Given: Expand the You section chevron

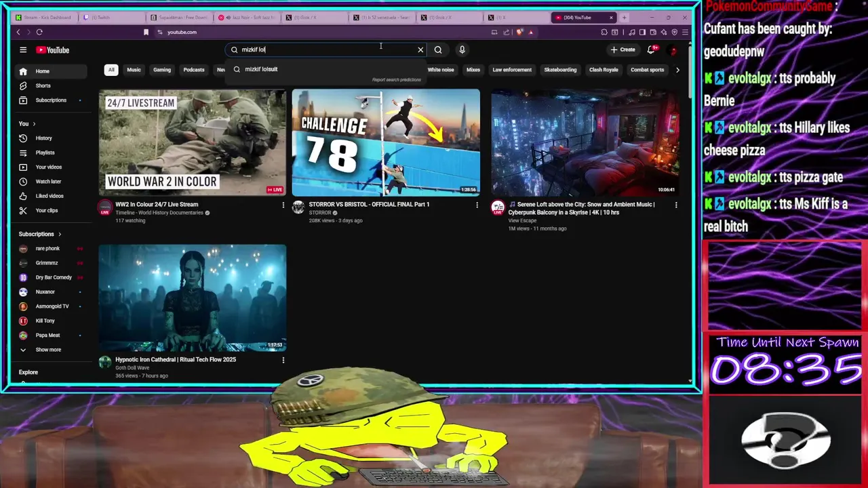Looking at the screenshot, I should point(34,124).
